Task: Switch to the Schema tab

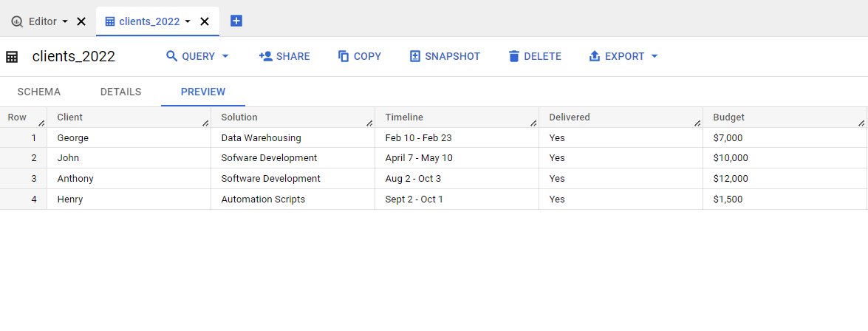Action: 39,92
